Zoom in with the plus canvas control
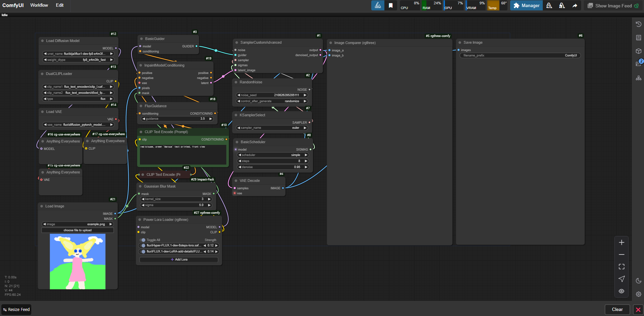Screen dimensions: 644x316 [x=621, y=242]
